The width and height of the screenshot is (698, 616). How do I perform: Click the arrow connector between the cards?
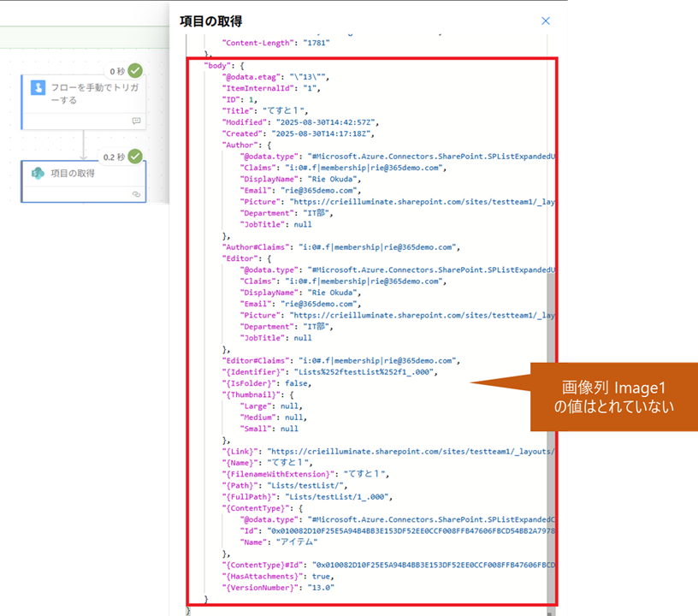point(84,145)
